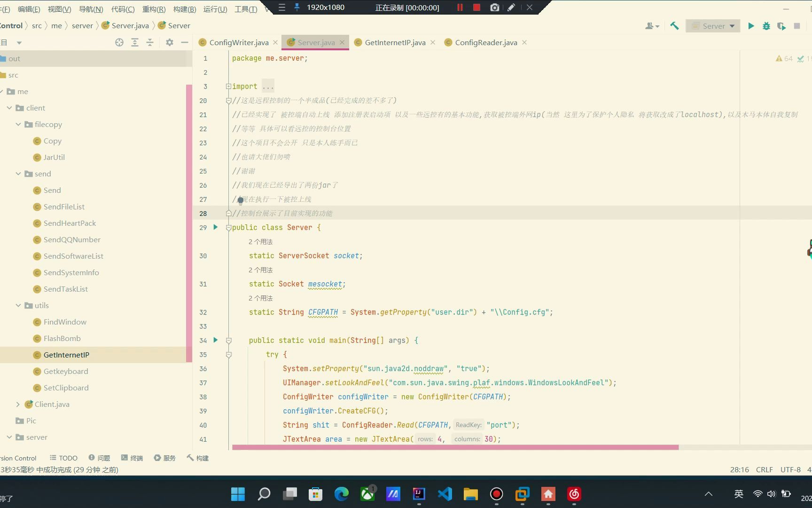Build project with the hammer icon
This screenshot has height=508, width=812.
(x=674, y=26)
